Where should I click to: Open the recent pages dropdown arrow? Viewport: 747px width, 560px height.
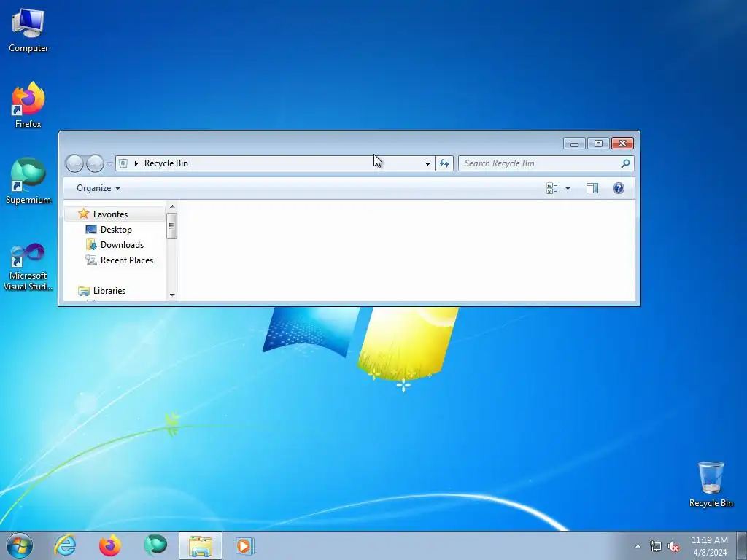109,164
